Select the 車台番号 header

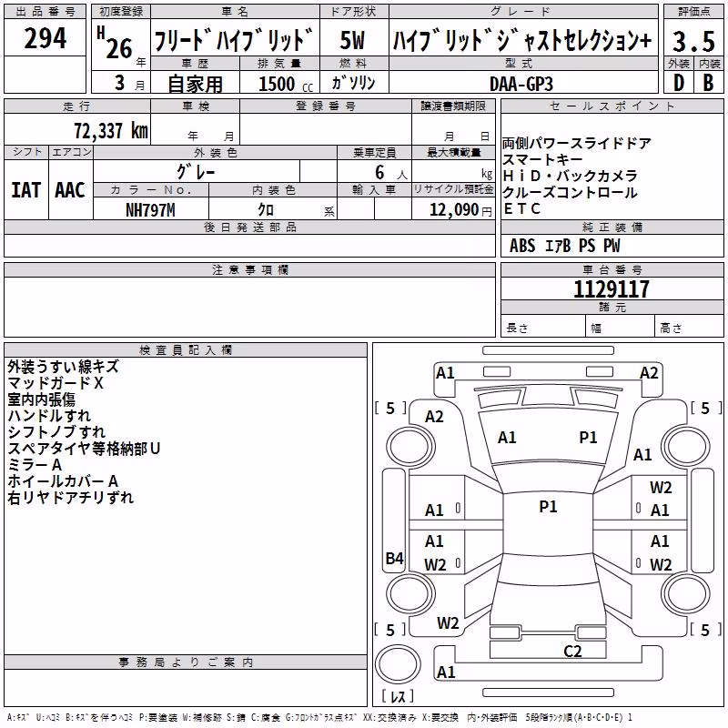[x=612, y=269]
